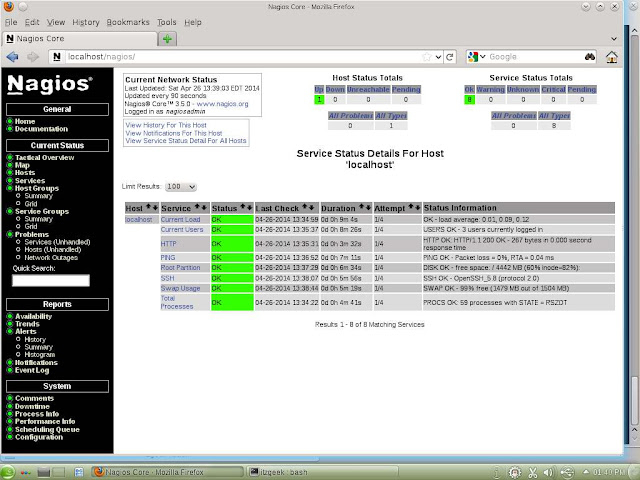
Task: Select the Nagios Core browser tab
Action: [80, 39]
